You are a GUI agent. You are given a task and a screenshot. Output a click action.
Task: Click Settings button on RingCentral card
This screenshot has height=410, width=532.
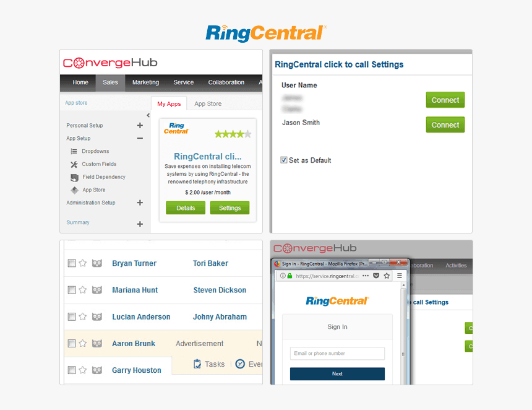(x=230, y=208)
